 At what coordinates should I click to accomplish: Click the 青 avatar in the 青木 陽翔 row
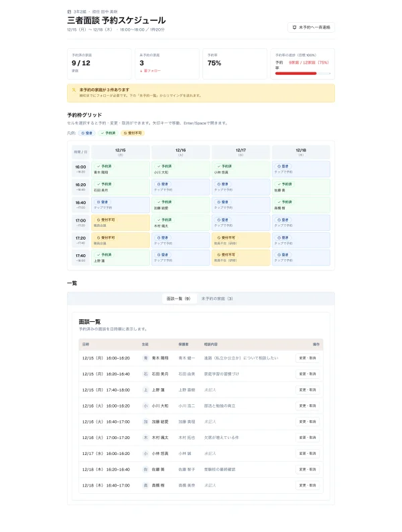(145, 358)
